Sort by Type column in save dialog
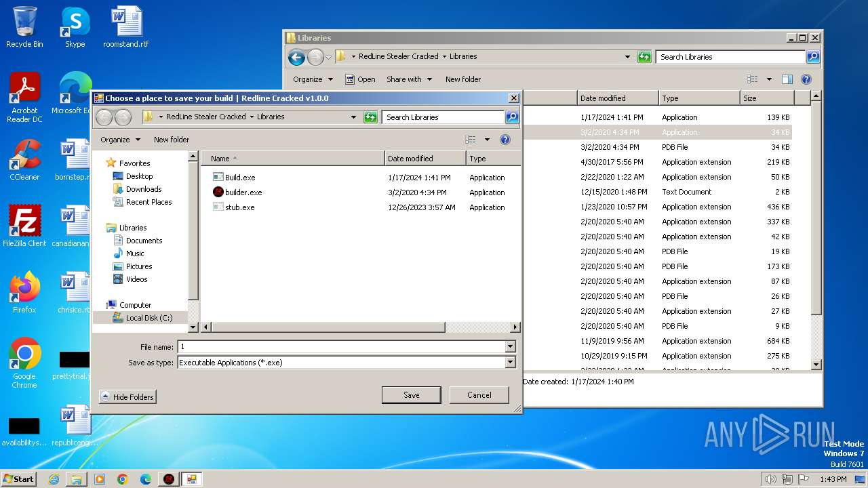This screenshot has height=488, width=868. click(494, 159)
